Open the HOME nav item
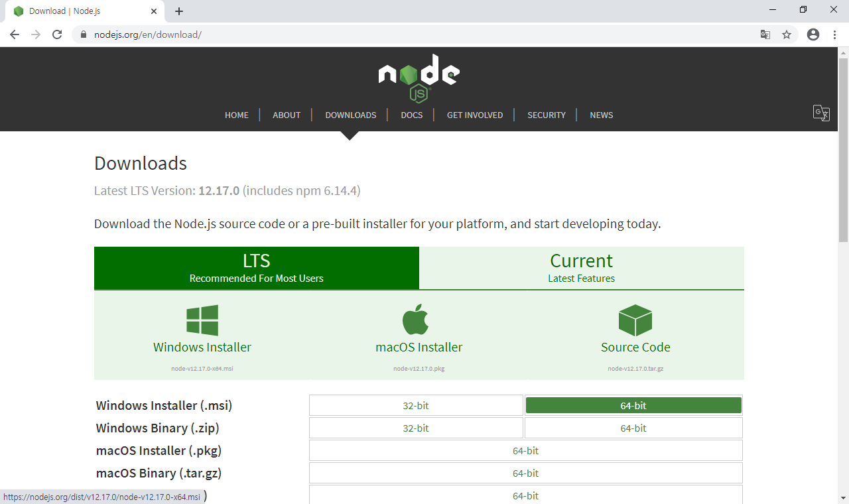This screenshot has height=504, width=849. [x=237, y=115]
